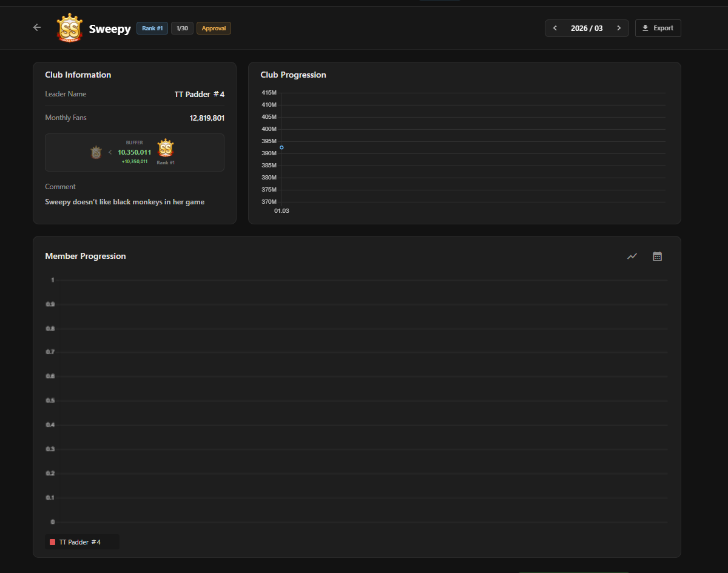
Task: Click the small chevron in the buffer box
Action: click(110, 152)
